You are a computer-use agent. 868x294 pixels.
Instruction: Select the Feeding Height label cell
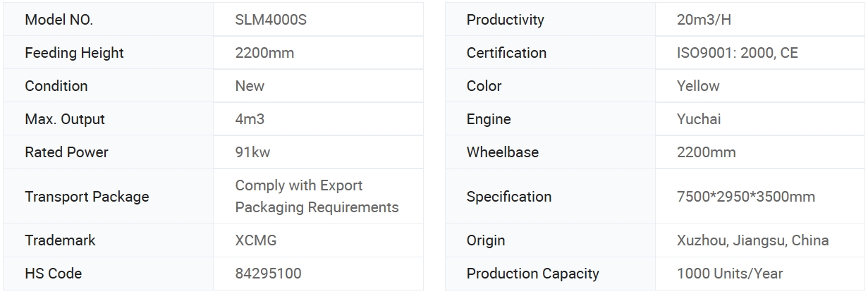(109, 53)
